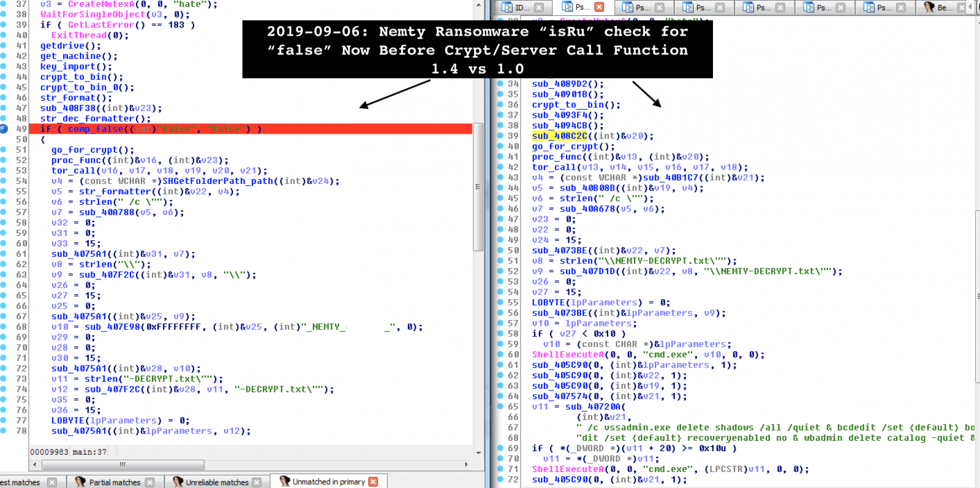Image resolution: width=980 pixels, height=488 pixels.
Task: Toggle breakpoint dot on left line 68
Action: [x=4, y=327]
